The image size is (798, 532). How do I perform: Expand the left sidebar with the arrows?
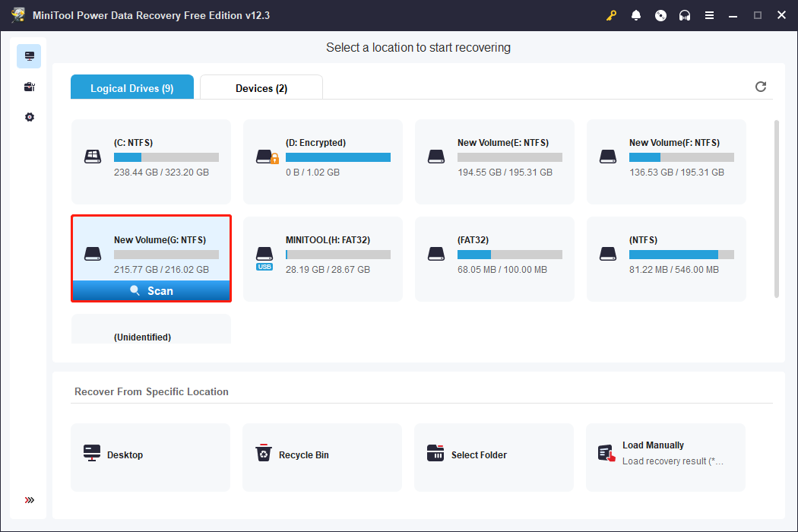(x=29, y=500)
